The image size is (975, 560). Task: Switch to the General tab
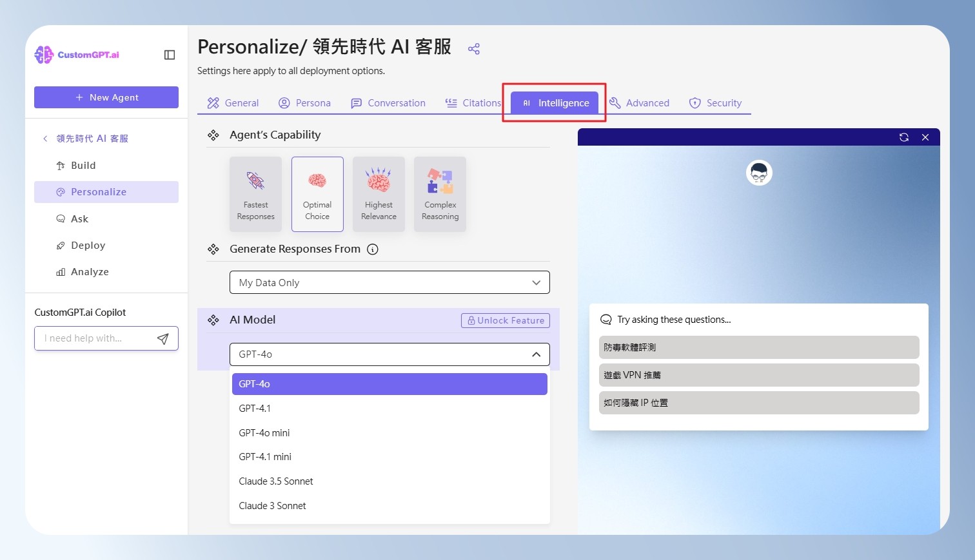pyautogui.click(x=233, y=103)
